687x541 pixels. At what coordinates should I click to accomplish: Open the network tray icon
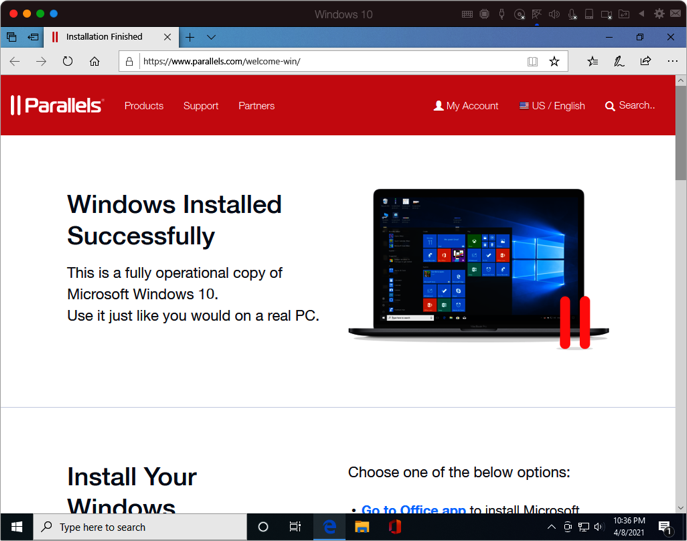click(x=584, y=527)
